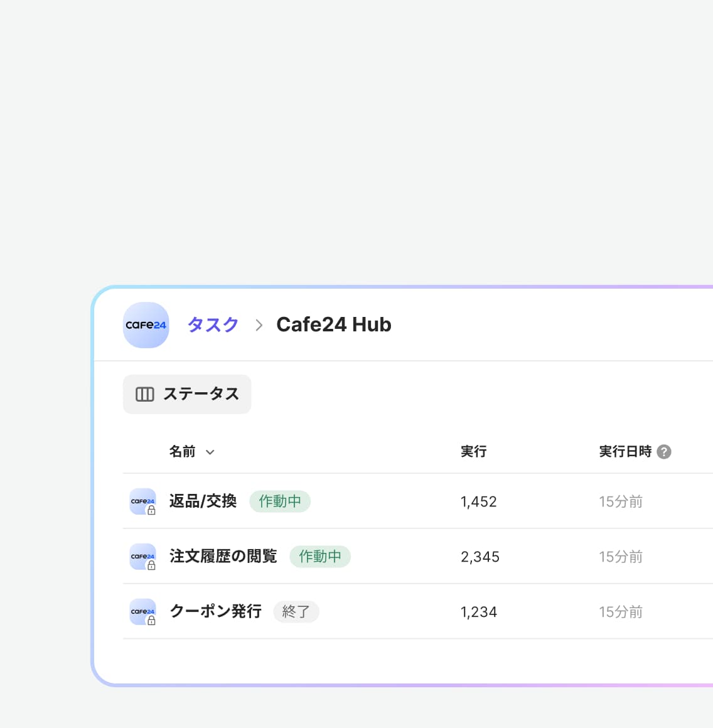Click the Cafe24 logo in header
The width and height of the screenshot is (713, 728).
click(x=146, y=325)
